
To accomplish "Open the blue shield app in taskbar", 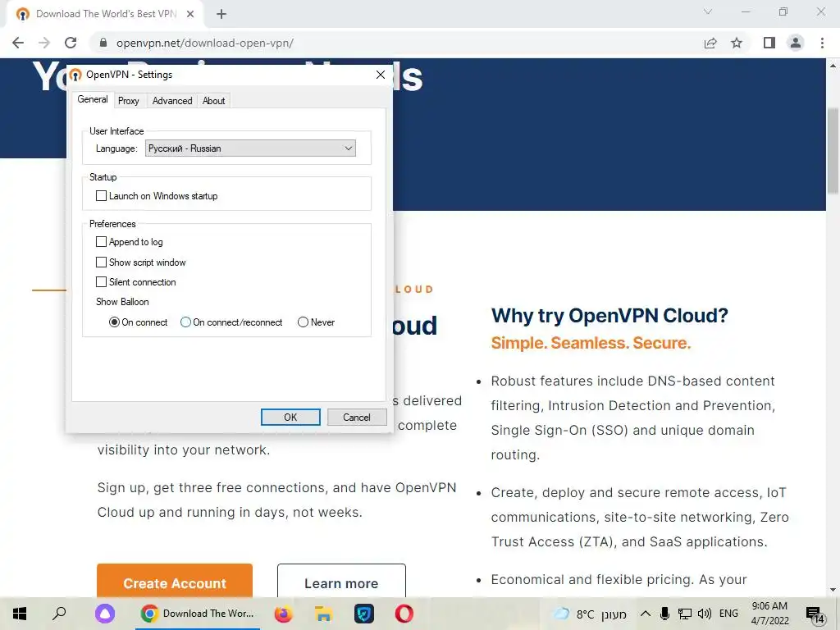I will pos(364,614).
